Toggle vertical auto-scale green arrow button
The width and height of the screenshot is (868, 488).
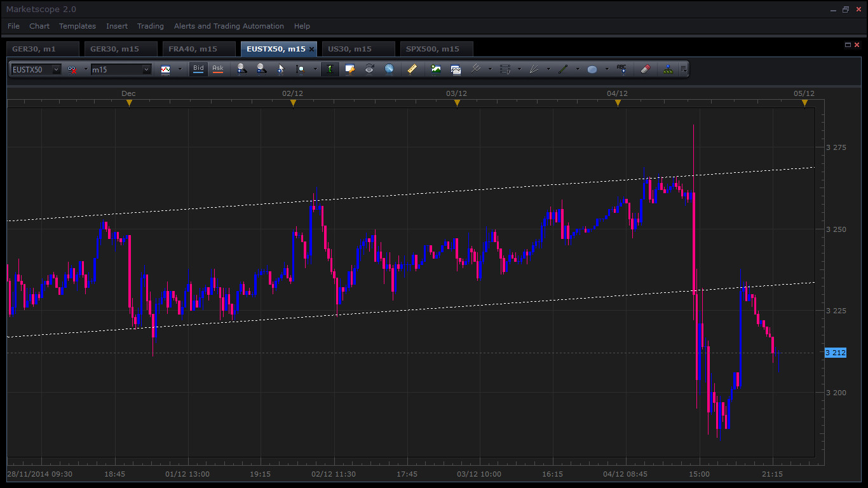[x=330, y=69]
